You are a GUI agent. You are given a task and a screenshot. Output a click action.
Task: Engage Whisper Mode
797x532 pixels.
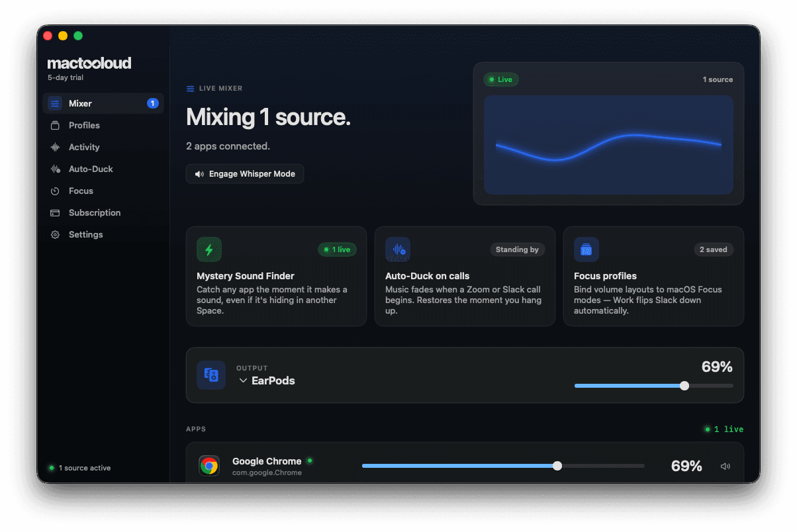(x=245, y=174)
